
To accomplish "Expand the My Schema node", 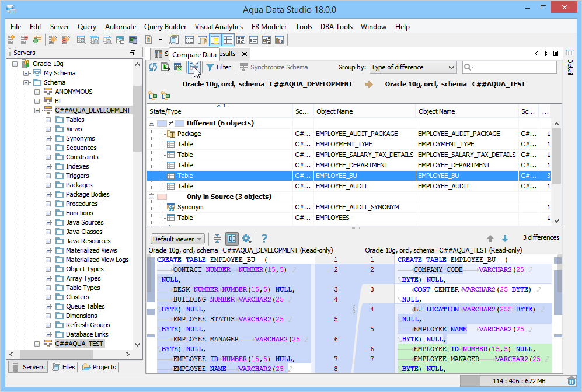I will pos(26,73).
